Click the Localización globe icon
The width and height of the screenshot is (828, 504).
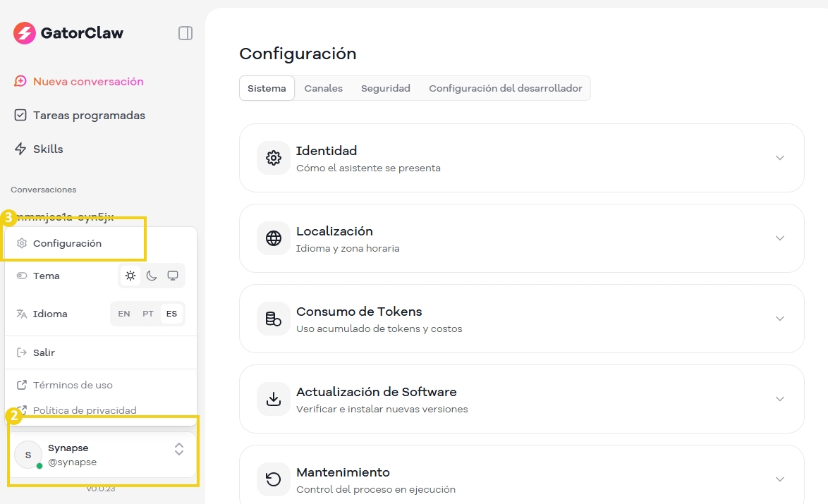(273, 238)
